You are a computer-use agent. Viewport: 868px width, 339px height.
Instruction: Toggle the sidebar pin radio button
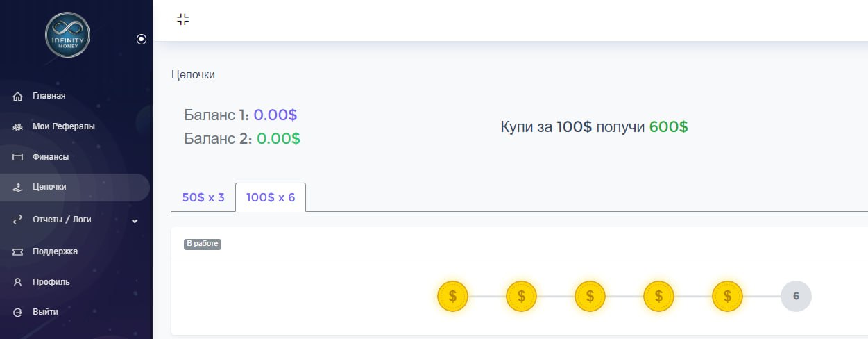(x=142, y=40)
